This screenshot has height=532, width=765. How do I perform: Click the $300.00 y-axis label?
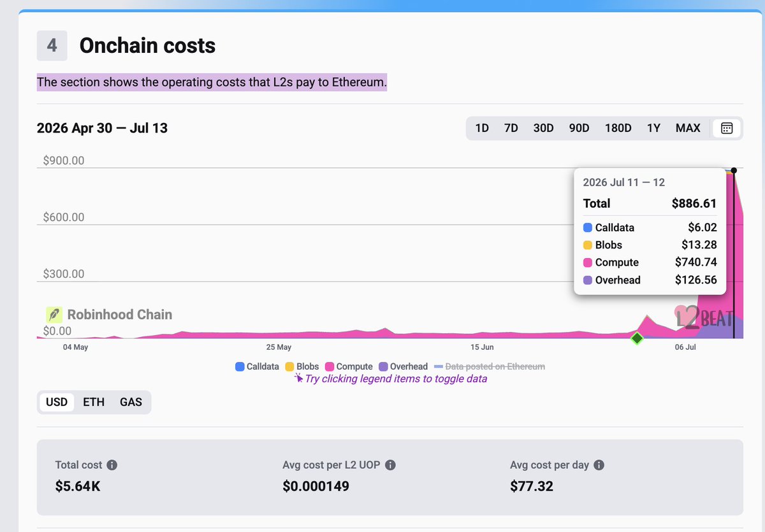(x=63, y=274)
